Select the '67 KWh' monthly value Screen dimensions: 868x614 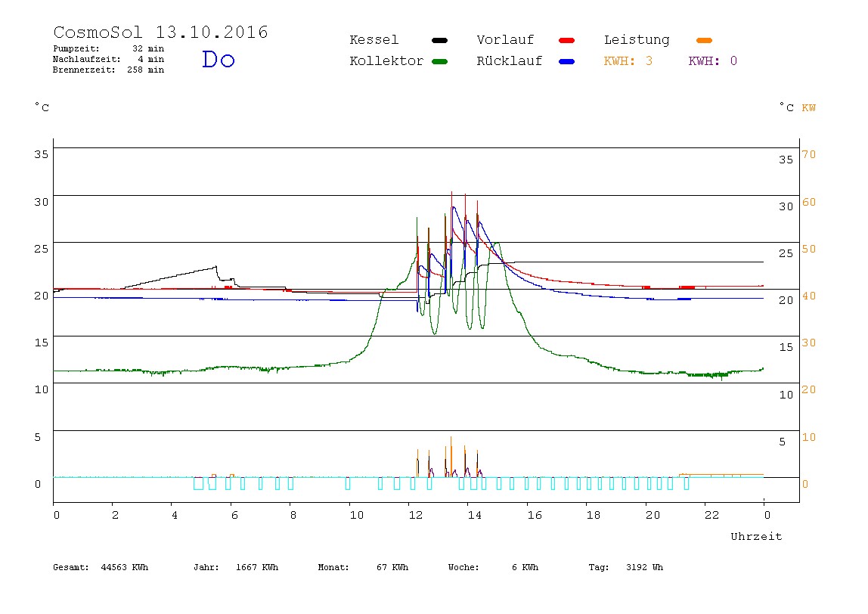[x=392, y=567]
